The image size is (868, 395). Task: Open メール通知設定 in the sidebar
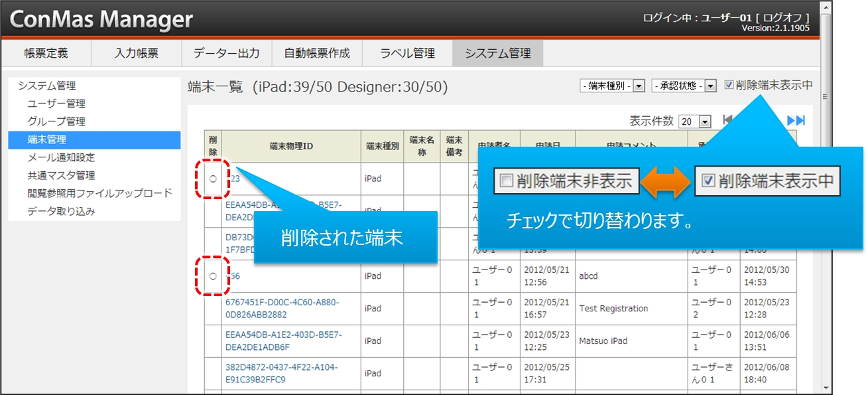[61, 157]
